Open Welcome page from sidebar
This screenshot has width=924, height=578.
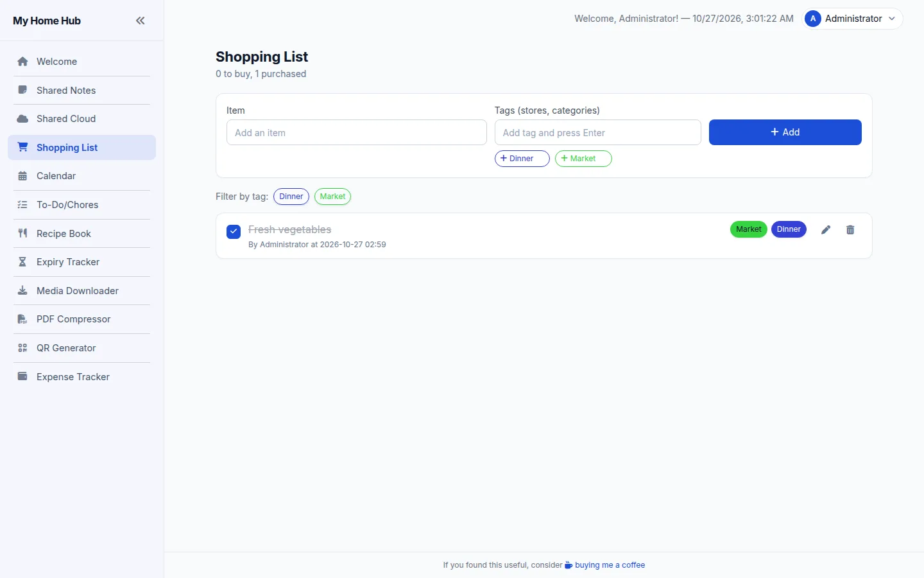pyautogui.click(x=81, y=62)
